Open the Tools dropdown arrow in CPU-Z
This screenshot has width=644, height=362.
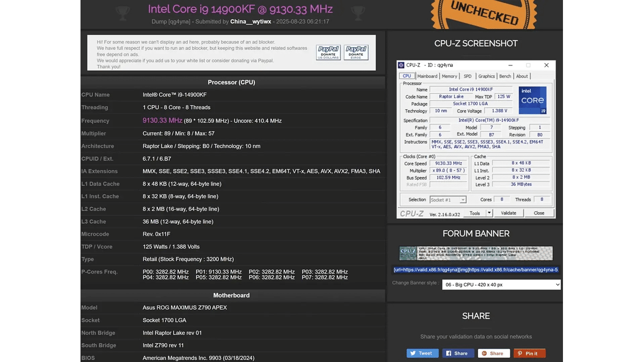point(489,213)
